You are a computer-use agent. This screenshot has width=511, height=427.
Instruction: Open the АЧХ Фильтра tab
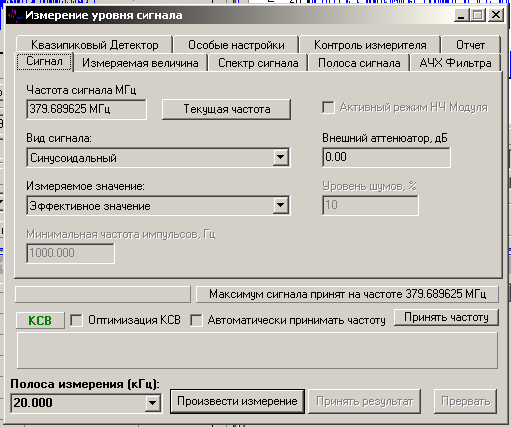coord(455,63)
